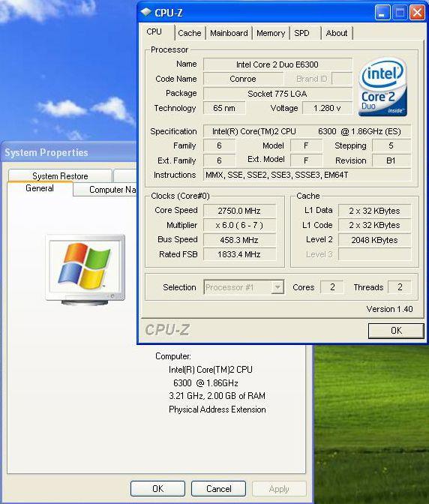Open Computer Name tab in System Properties
Image resolution: width=429 pixels, height=504 pixels.
coord(106,190)
